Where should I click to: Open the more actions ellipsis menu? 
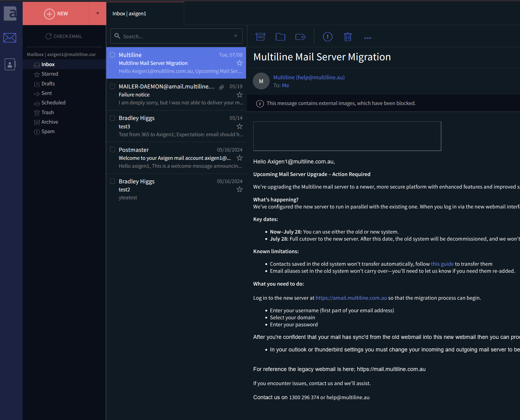(x=368, y=38)
